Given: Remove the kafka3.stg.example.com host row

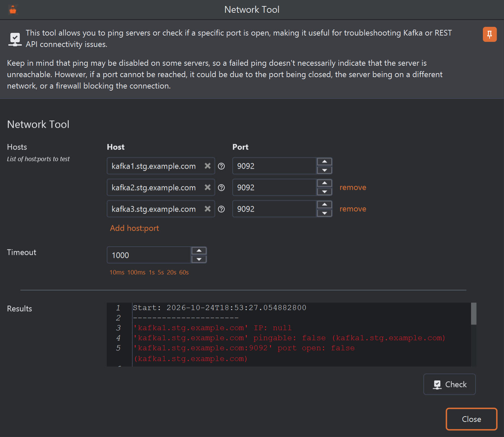Looking at the screenshot, I should tap(353, 209).
